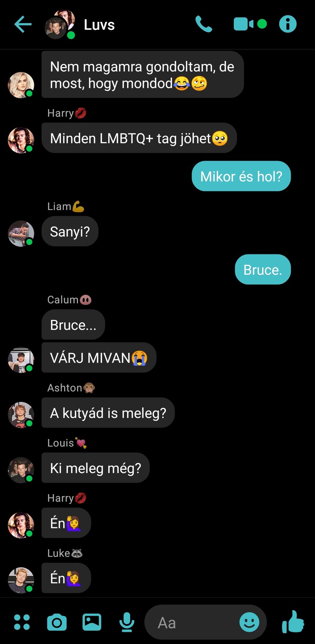The image size is (315, 644).
Task: Go back using the arrow icon
Action: [23, 24]
